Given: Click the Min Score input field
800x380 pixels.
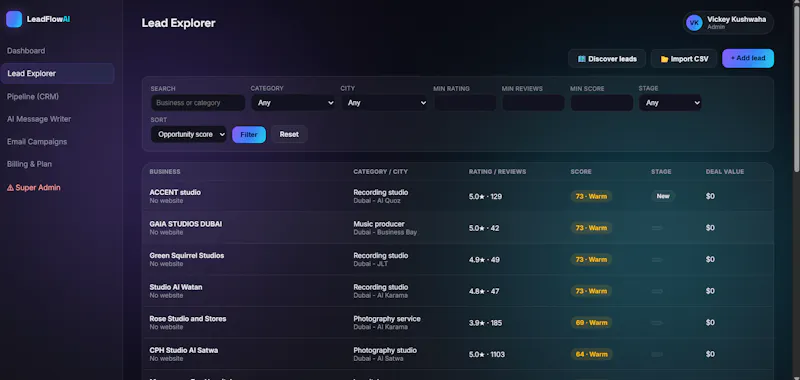Looking at the screenshot, I should tap(602, 103).
